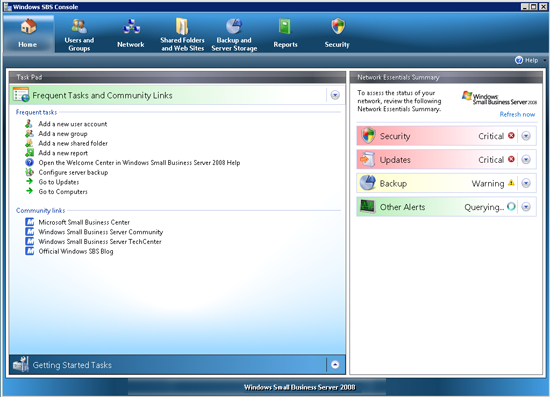
Task: Click green arrow beside Go to Computers
Action: tap(29, 191)
